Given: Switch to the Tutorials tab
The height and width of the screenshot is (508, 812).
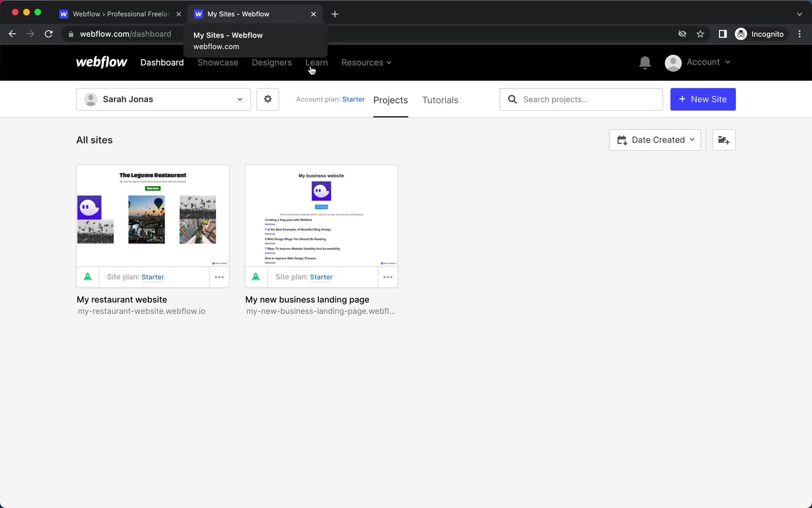Looking at the screenshot, I should (440, 100).
